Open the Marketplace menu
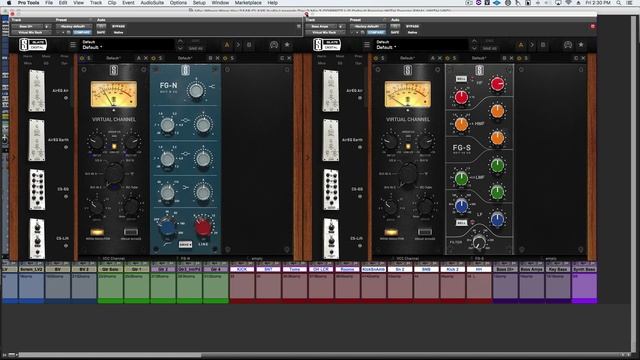 (248, 3)
